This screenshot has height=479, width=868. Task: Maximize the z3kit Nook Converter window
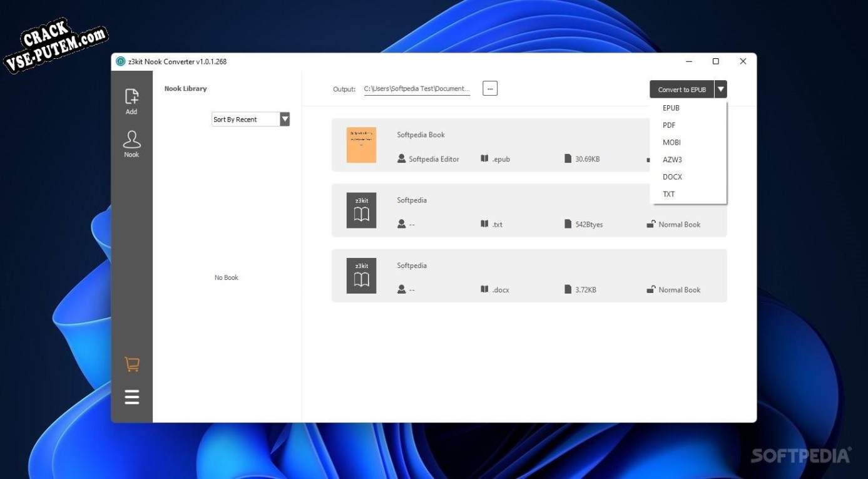coord(715,61)
